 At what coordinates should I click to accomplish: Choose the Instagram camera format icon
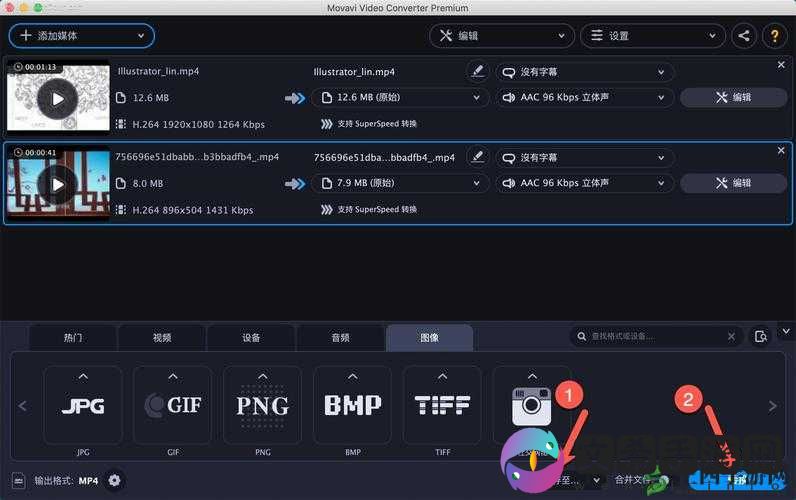[532, 406]
